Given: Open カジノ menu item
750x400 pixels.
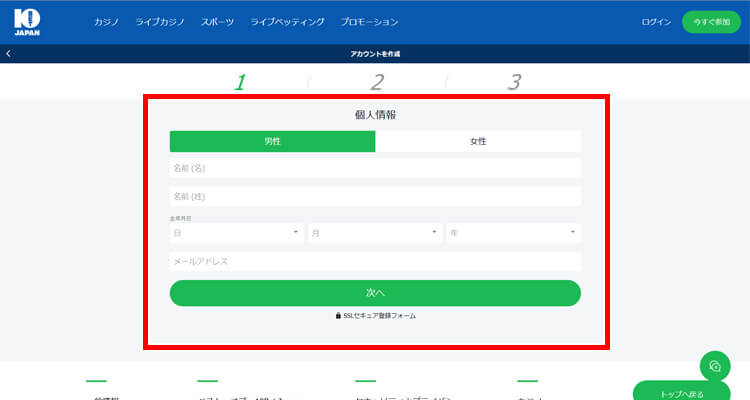Looking at the screenshot, I should 106,22.
